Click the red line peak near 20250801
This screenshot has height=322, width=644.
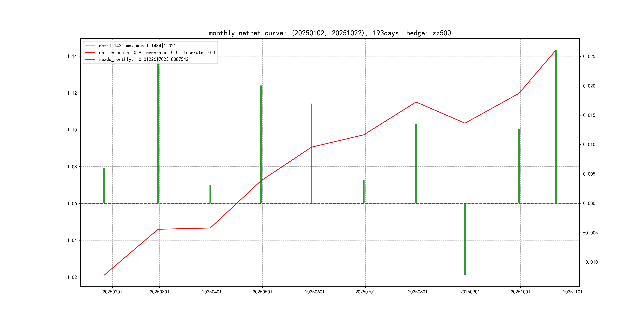[x=416, y=102]
